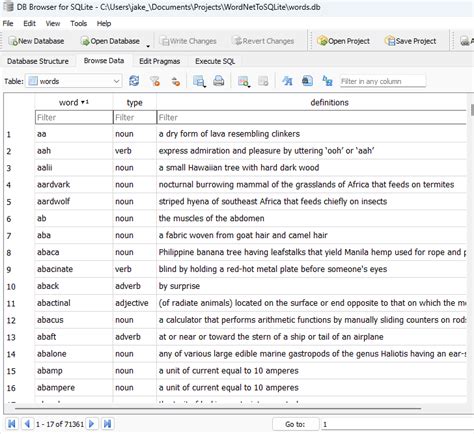The image size is (474, 434).
Task: Open the words table dropdown
Action: tap(74, 81)
